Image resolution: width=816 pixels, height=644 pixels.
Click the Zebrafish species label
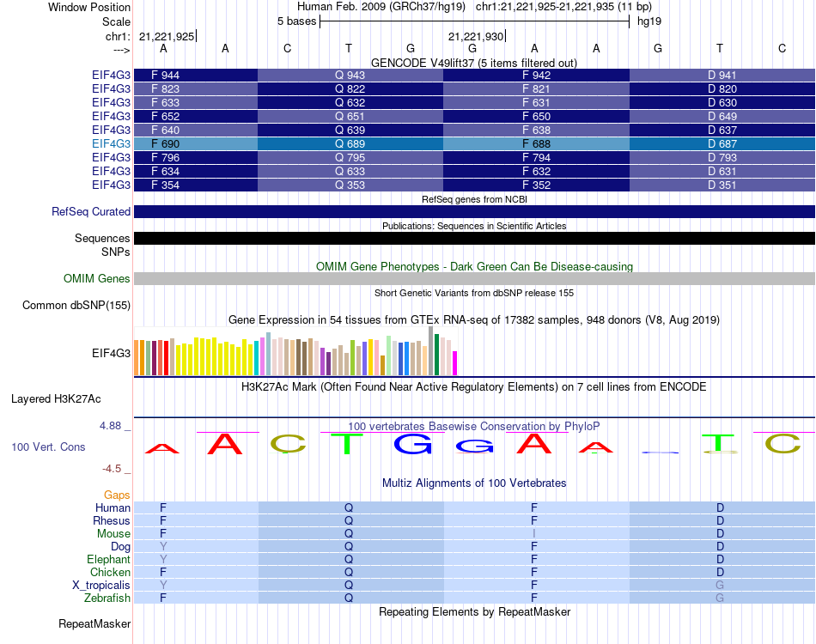pos(107,598)
